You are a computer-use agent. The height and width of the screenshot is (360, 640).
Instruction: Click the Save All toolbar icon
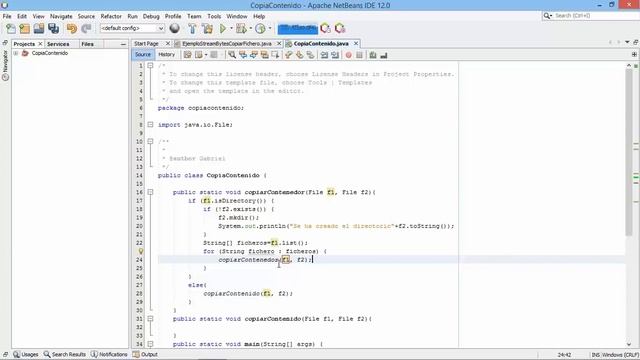(53, 29)
